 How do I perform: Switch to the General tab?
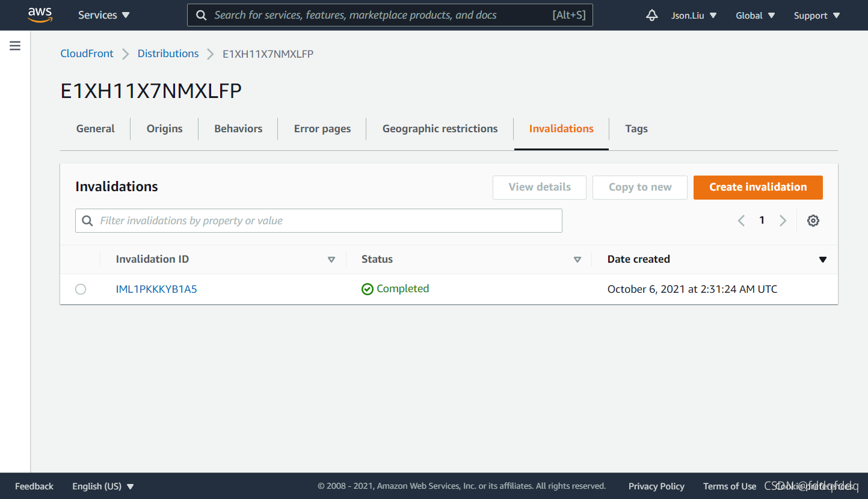96,129
